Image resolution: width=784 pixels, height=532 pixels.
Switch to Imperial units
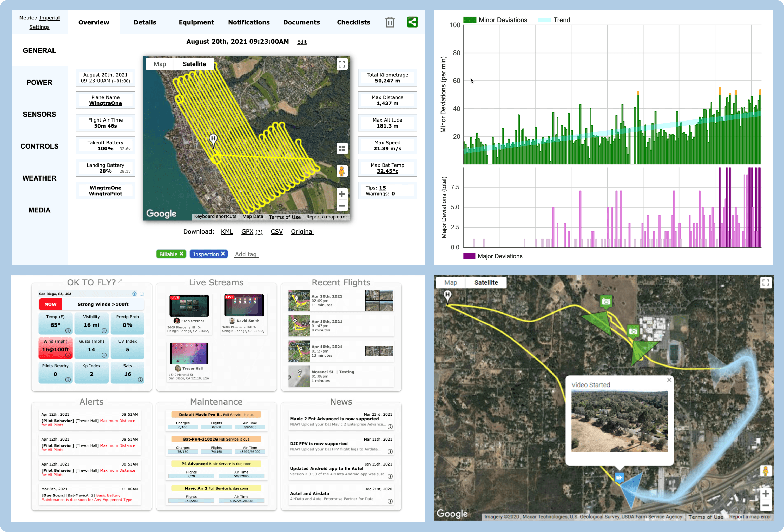(x=49, y=18)
